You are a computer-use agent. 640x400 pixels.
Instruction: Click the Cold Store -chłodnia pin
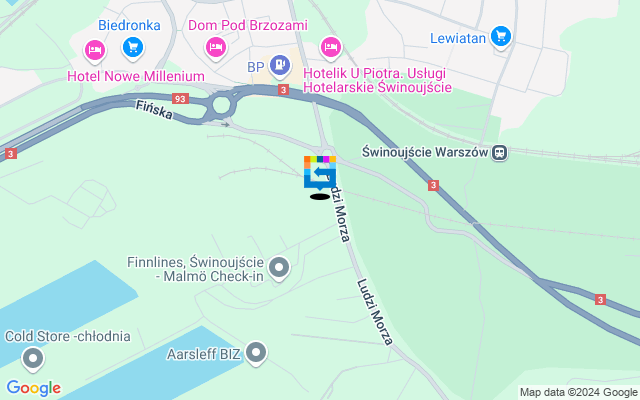tap(33, 359)
